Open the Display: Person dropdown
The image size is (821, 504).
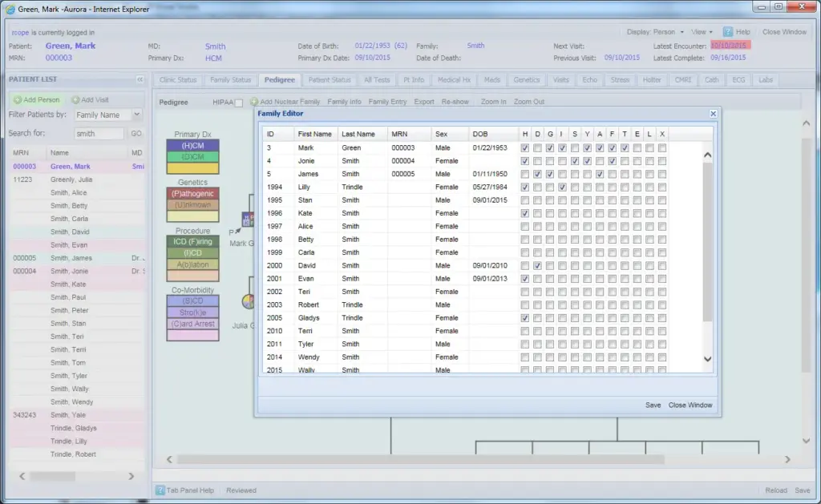click(x=655, y=32)
